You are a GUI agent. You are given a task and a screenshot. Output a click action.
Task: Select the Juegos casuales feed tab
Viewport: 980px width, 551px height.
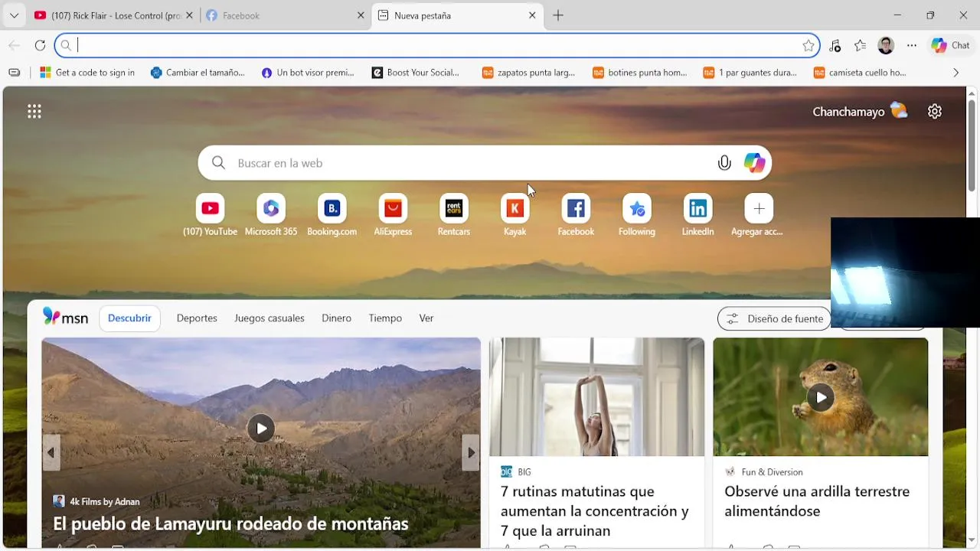[x=269, y=318]
